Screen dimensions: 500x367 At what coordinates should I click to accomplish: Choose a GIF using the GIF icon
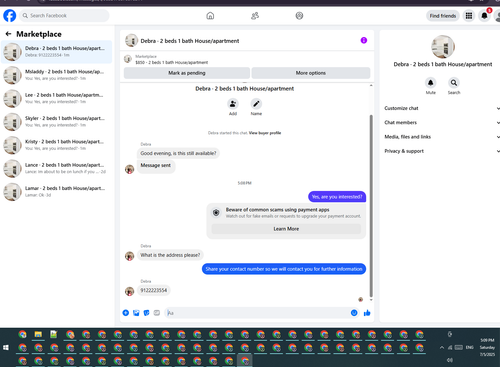(x=157, y=313)
